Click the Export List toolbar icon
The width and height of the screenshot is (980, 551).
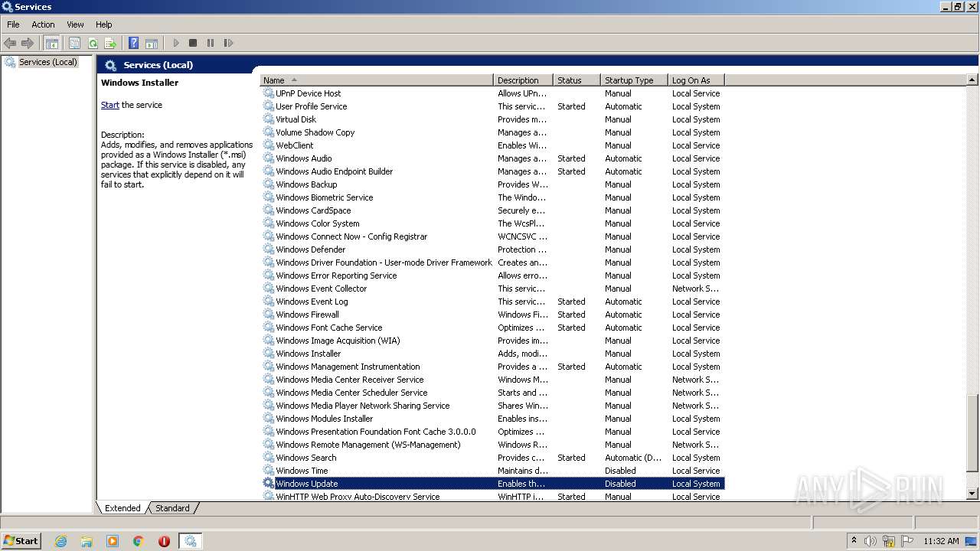pyautogui.click(x=110, y=43)
